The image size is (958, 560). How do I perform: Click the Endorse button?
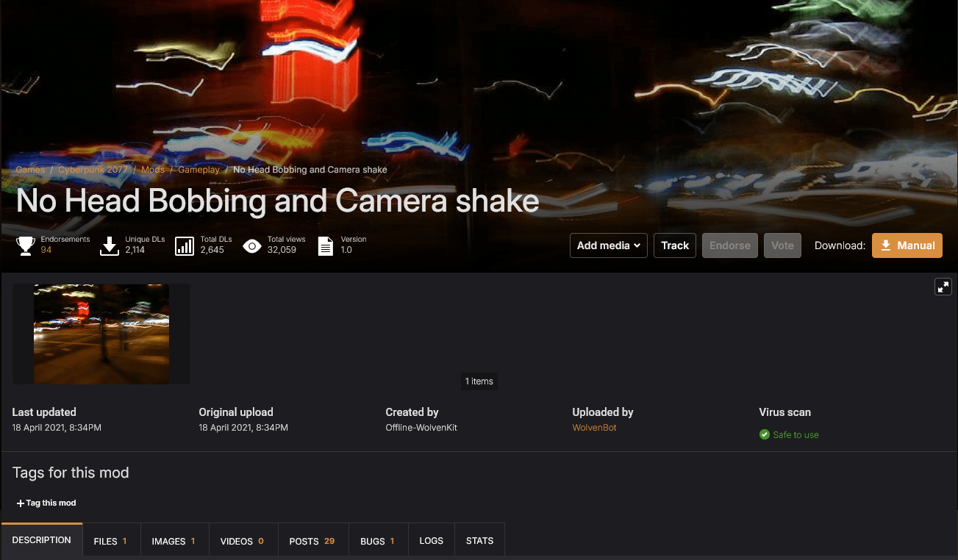pyautogui.click(x=730, y=245)
